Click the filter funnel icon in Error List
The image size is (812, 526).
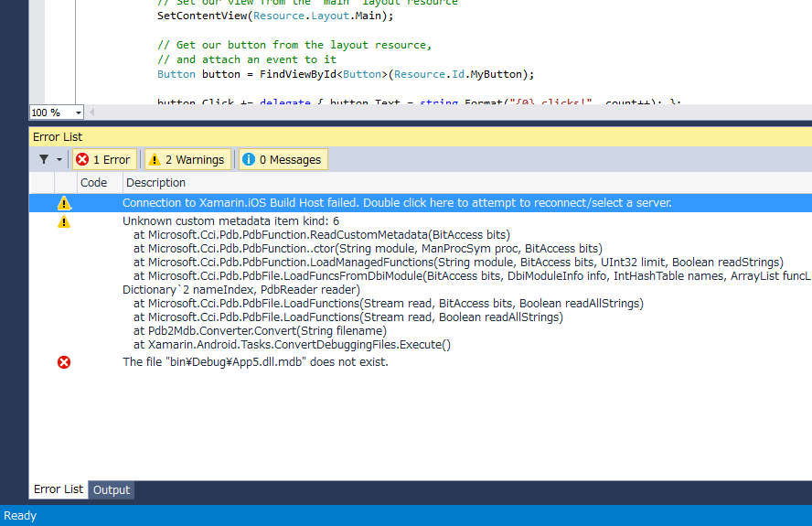pos(43,159)
